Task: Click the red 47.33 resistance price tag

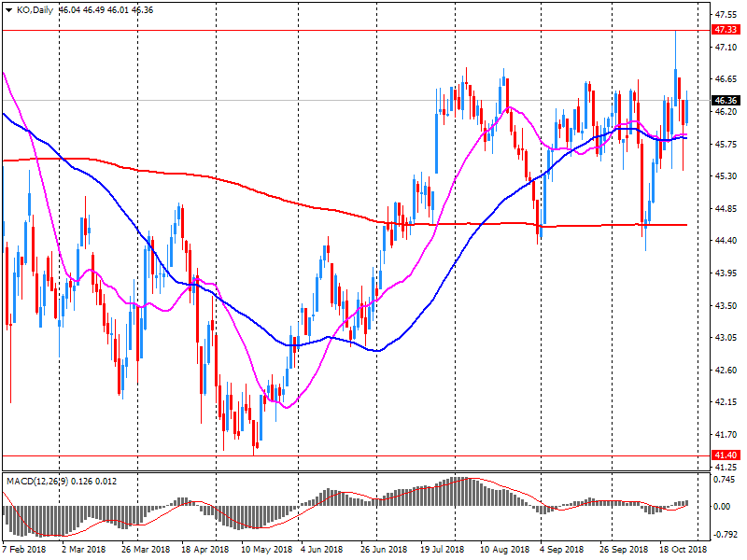Action: pyautogui.click(x=726, y=30)
